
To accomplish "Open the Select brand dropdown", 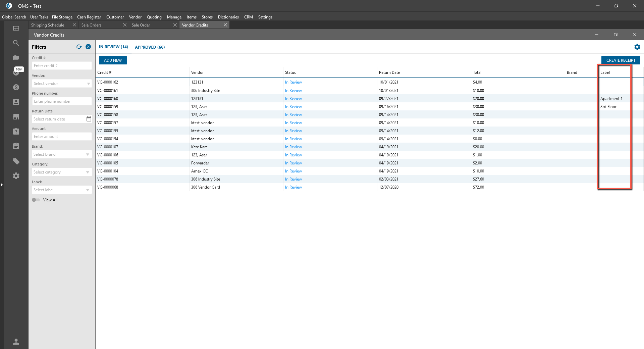I will (x=62, y=154).
